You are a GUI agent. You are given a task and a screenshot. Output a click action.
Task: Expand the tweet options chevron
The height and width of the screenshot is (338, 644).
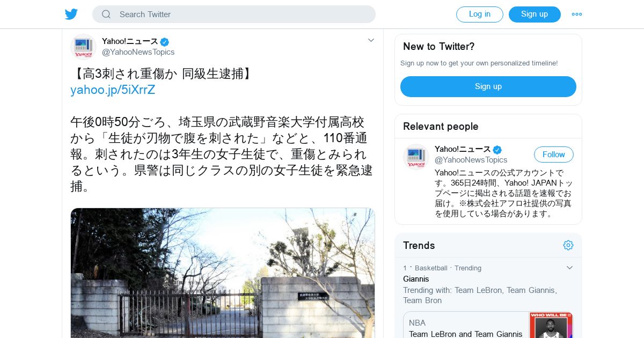point(371,40)
